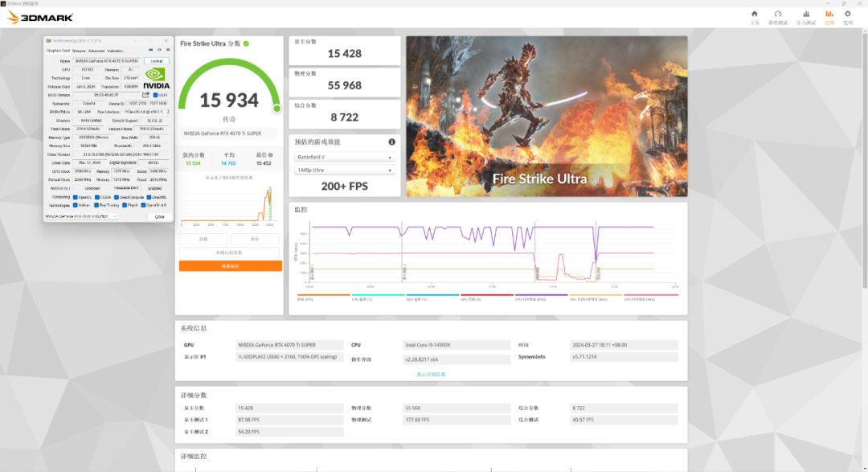Open the 1440p Ultra resolution dropdown
This screenshot has height=472, width=868.
[x=344, y=170]
